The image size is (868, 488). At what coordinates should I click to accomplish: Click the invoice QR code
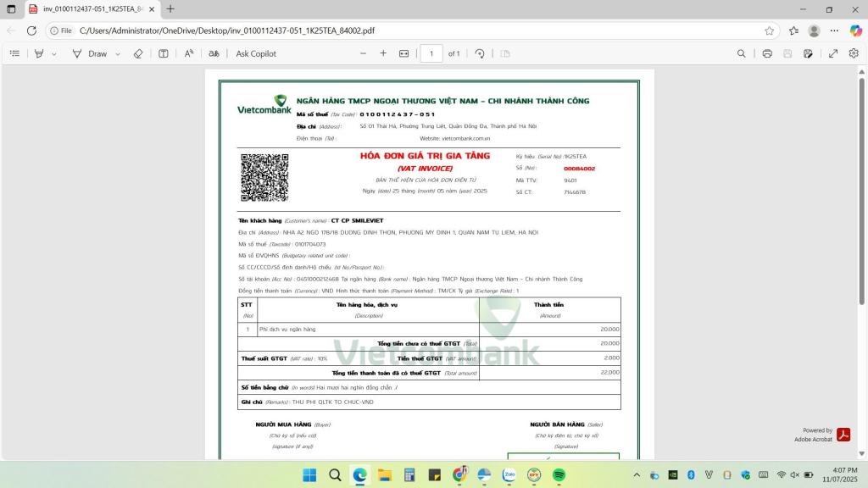coord(264,178)
